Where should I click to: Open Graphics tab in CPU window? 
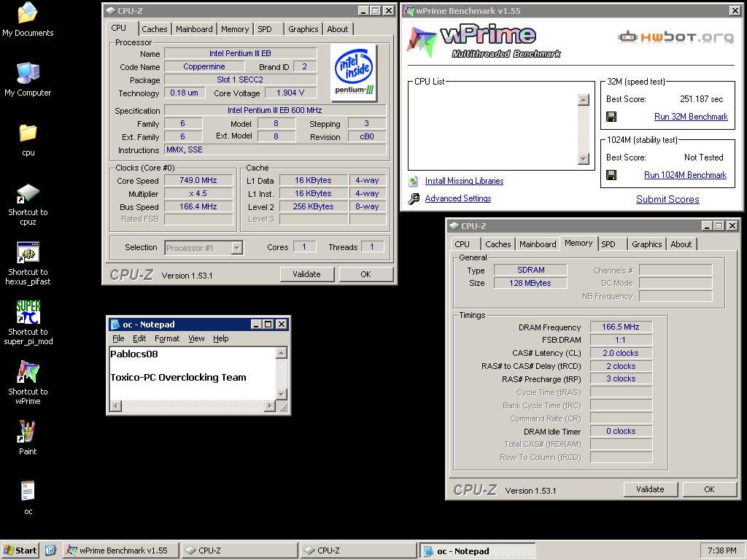pos(303,29)
